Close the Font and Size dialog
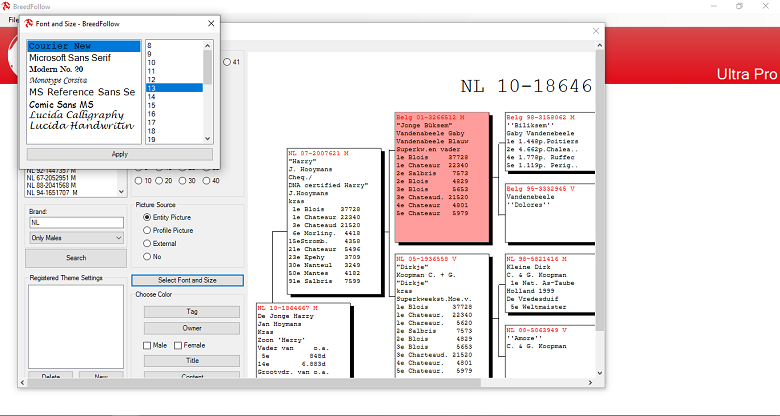Image resolution: width=780 pixels, height=416 pixels. (209, 23)
